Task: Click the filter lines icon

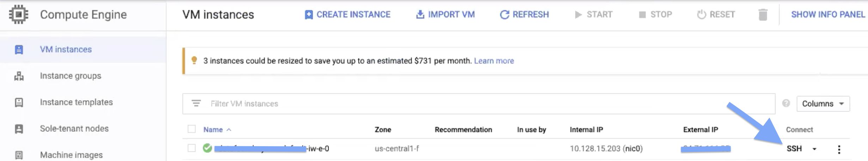Action: pos(196,103)
